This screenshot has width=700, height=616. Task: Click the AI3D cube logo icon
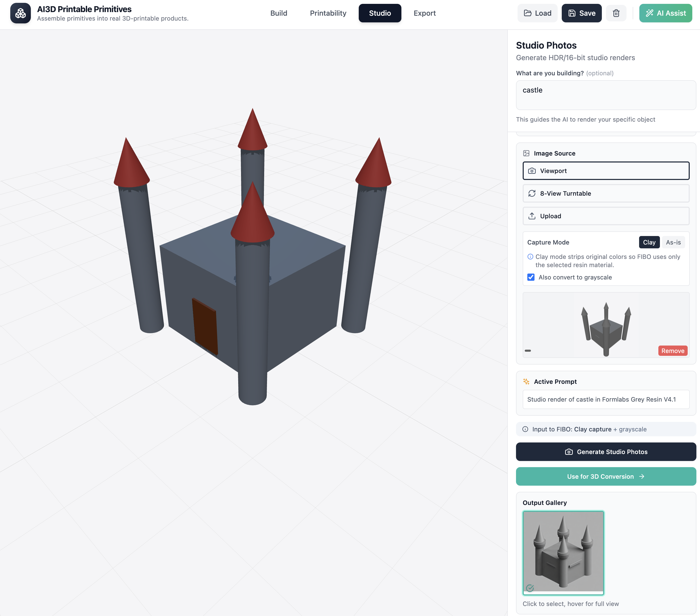tap(20, 13)
